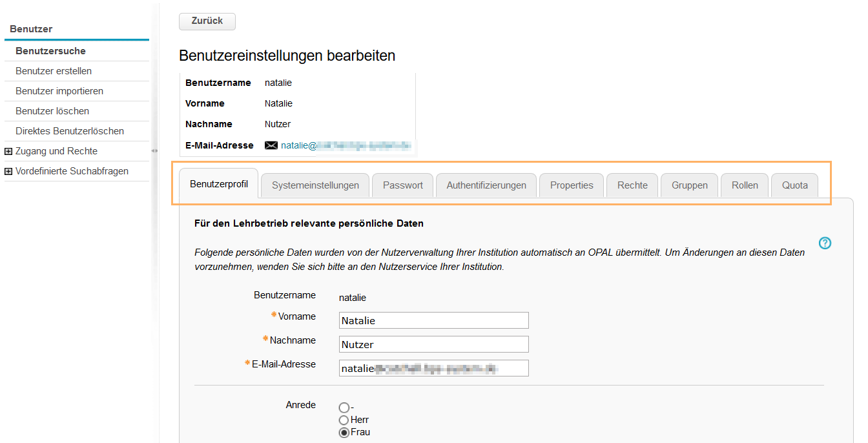Select the "-" Anrede radio button
The height and width of the screenshot is (443, 868).
(x=344, y=407)
